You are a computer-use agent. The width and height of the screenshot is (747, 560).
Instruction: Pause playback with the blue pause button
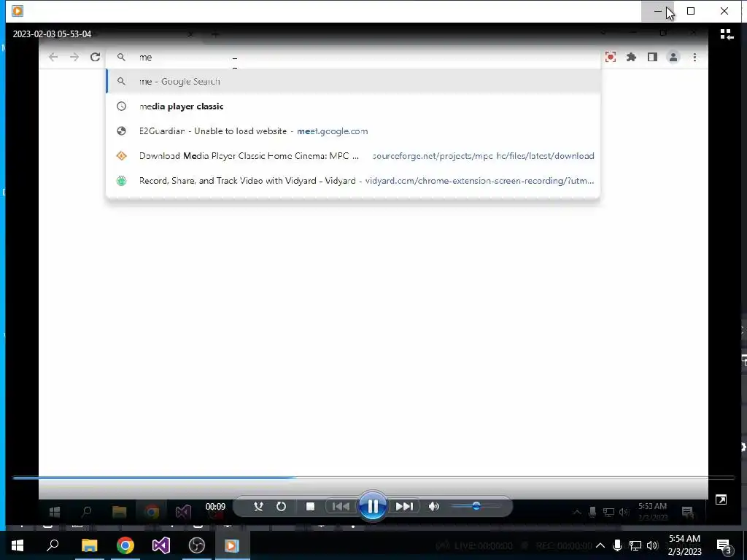373,506
